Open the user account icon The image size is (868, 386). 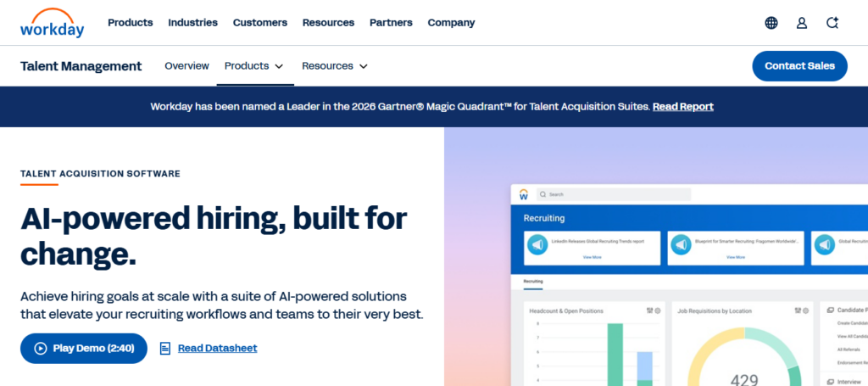(802, 23)
